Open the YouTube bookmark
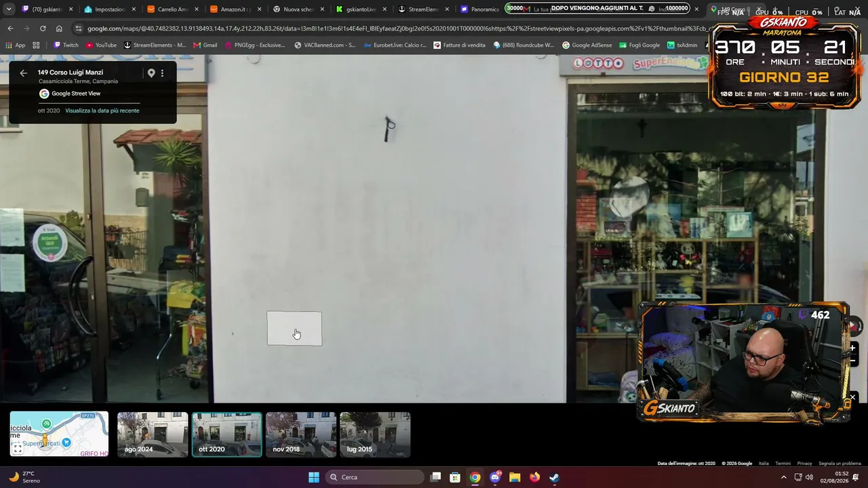 (101, 45)
